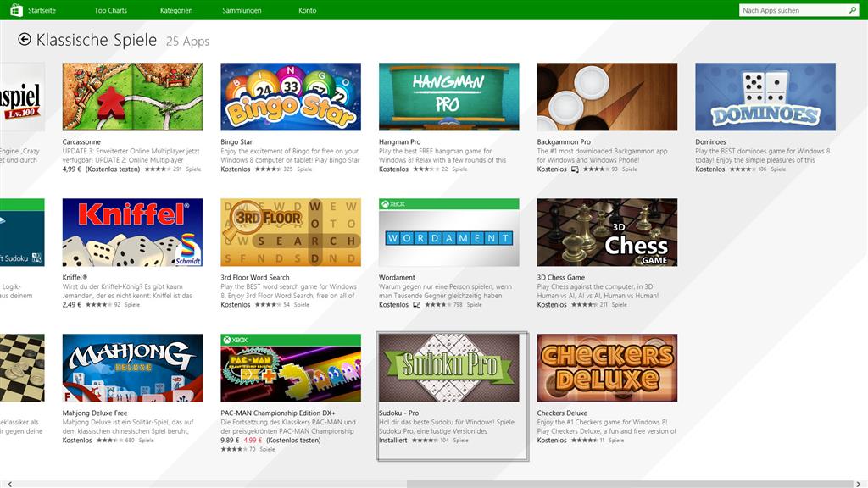
Task: Open the Bingo Star app tile image
Action: [x=291, y=97]
